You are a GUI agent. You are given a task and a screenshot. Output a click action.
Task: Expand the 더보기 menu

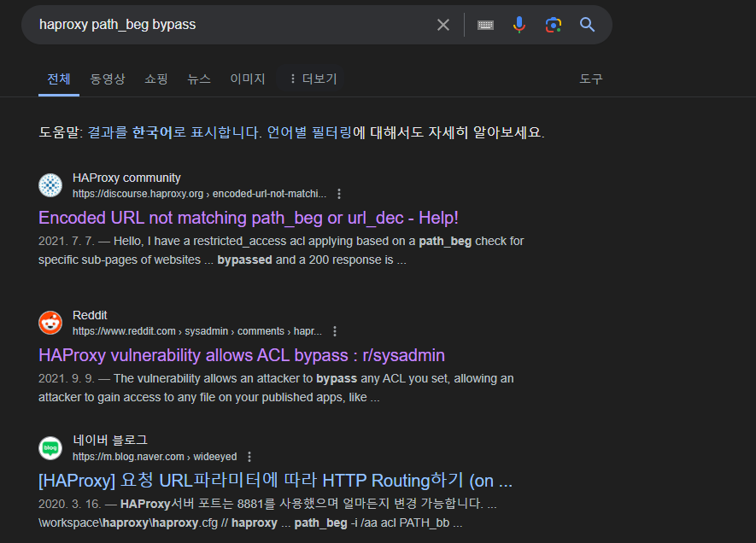coord(313,79)
